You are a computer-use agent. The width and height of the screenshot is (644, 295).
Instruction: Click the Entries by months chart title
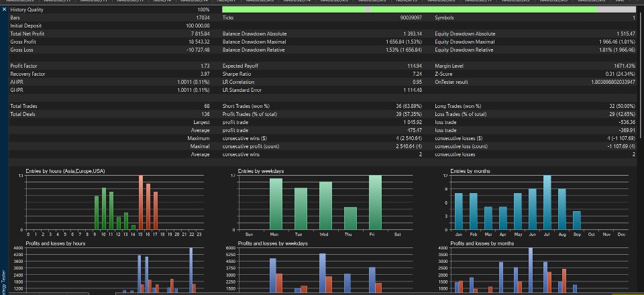click(470, 171)
